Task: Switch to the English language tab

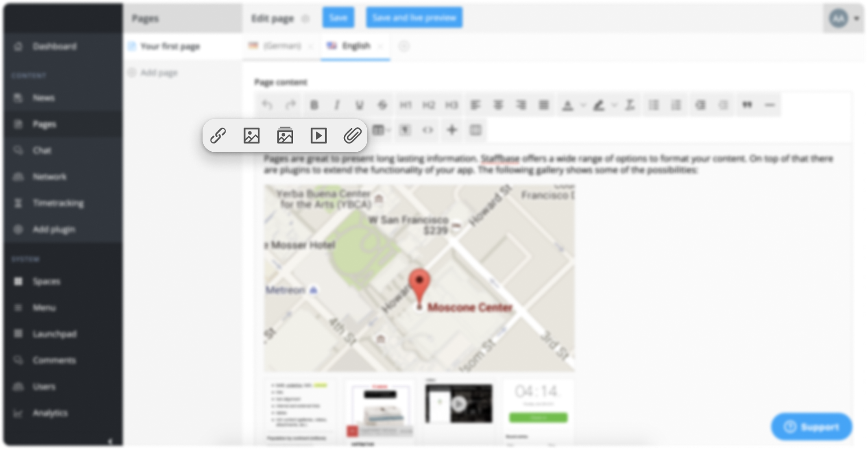Action: (x=355, y=46)
